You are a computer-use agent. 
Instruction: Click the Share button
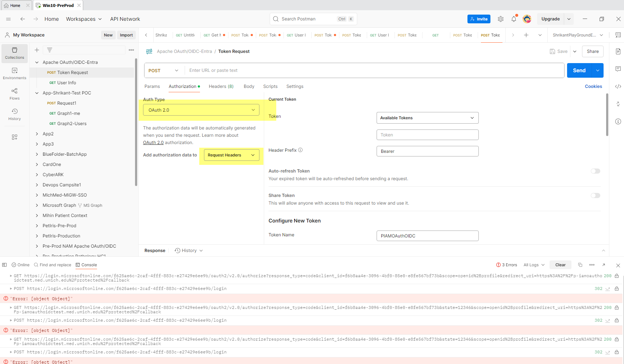(x=593, y=51)
